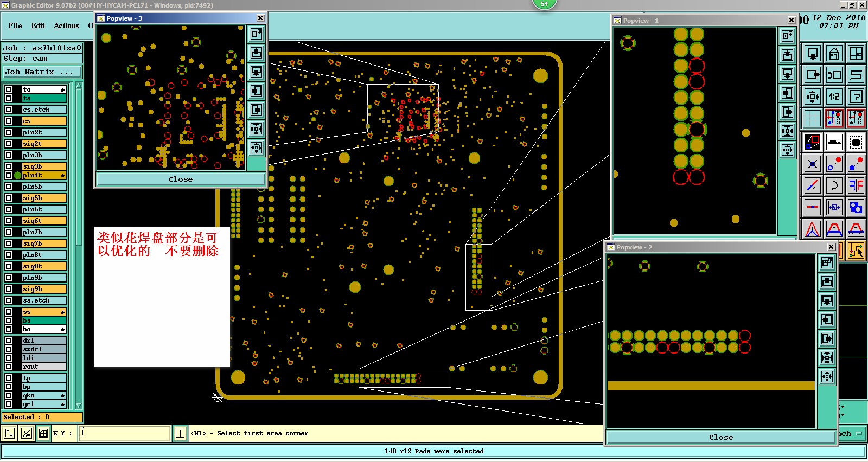Click pan-down icon in Popview - 2
This screenshot has height=462, width=868.
click(x=827, y=301)
